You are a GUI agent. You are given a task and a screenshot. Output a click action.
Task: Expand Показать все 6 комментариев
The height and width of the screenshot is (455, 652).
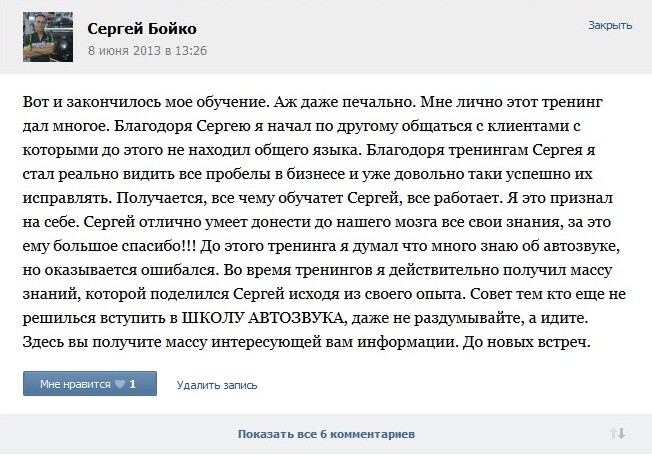(x=326, y=434)
